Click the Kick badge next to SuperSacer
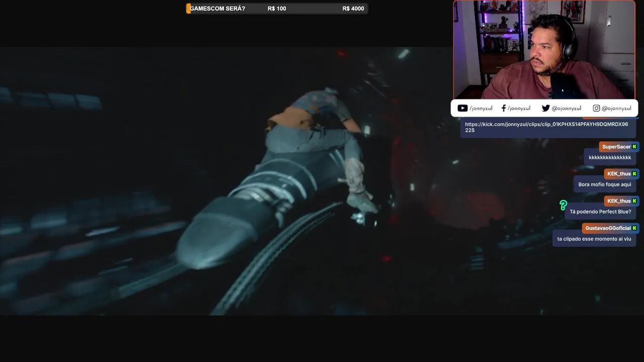644x362 pixels. (x=634, y=147)
